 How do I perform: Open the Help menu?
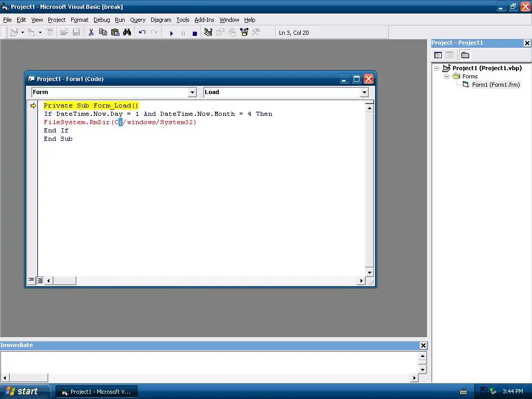click(250, 20)
